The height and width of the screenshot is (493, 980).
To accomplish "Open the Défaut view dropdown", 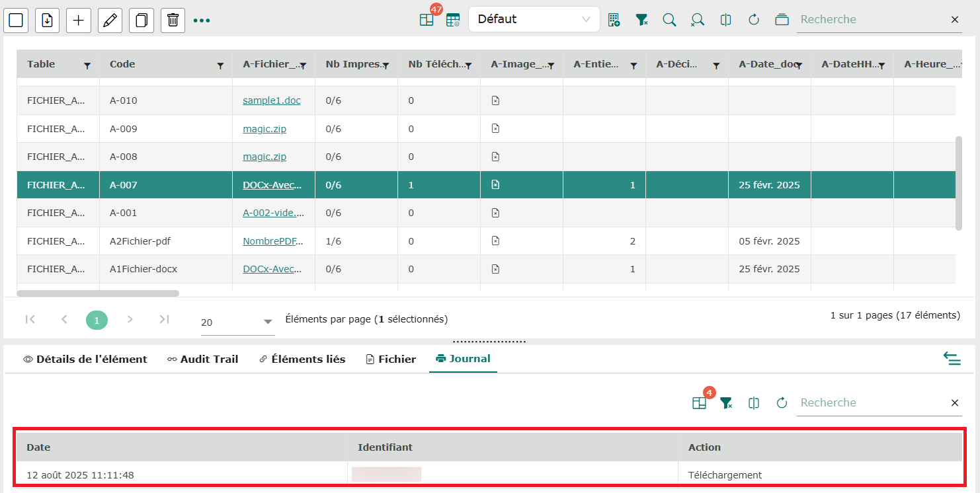I will coord(534,19).
